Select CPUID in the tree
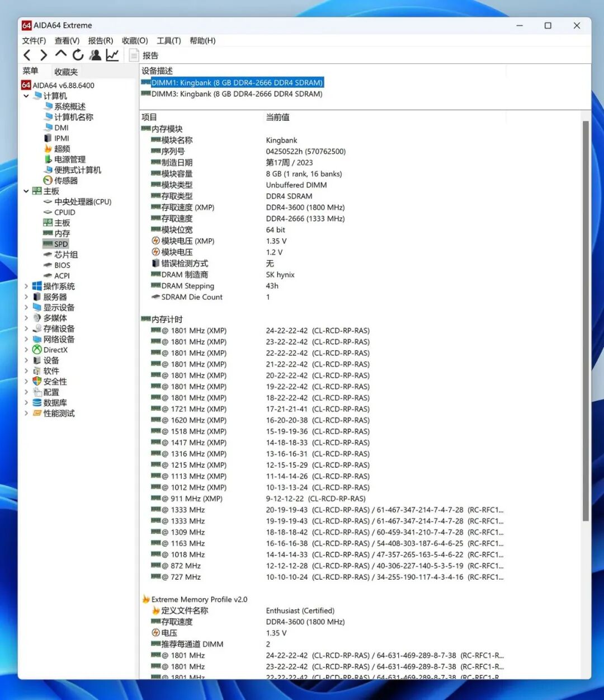 click(x=59, y=212)
